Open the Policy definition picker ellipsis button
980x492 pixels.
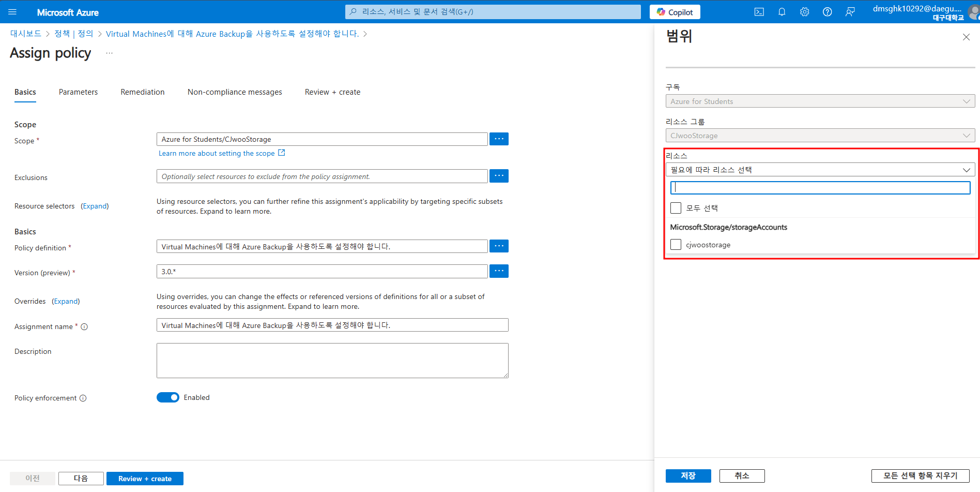(x=499, y=246)
